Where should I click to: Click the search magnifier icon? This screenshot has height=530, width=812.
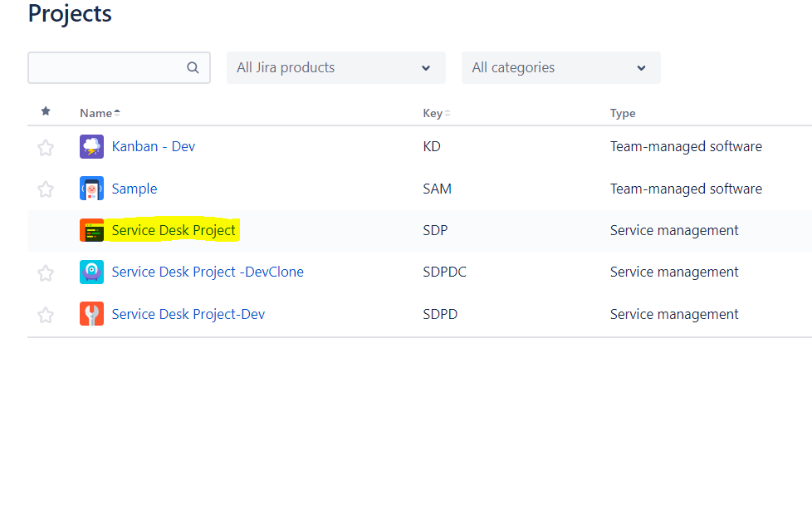193,67
